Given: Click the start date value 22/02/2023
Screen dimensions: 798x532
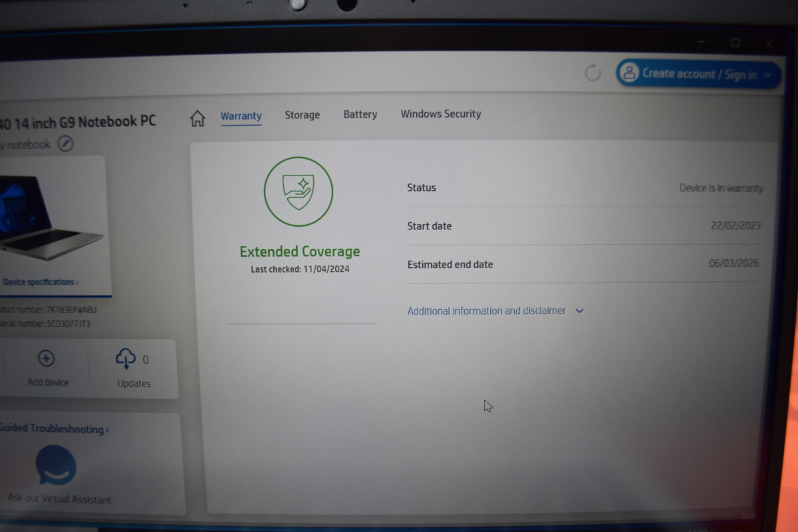Looking at the screenshot, I should tap(735, 225).
